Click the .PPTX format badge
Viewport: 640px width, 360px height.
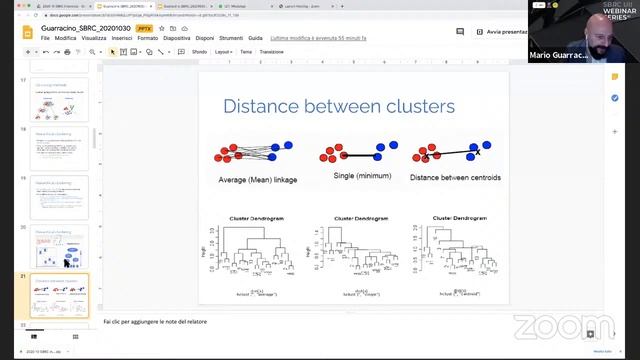pyautogui.click(x=144, y=29)
